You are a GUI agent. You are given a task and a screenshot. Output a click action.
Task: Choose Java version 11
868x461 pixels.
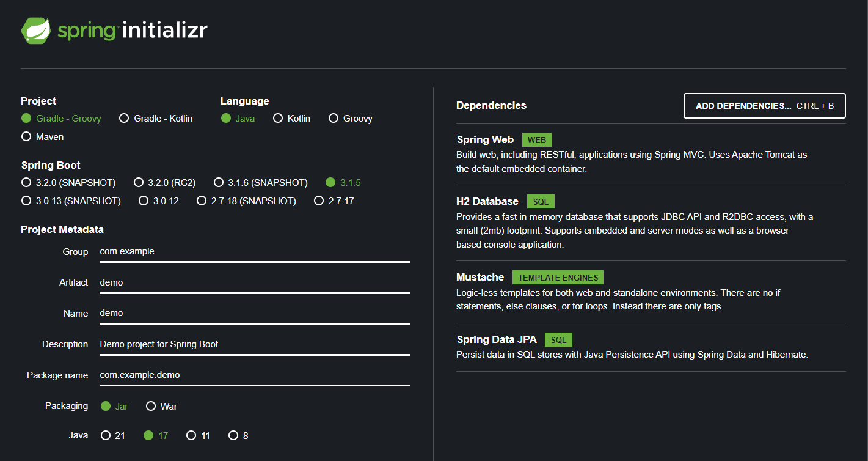pos(199,436)
